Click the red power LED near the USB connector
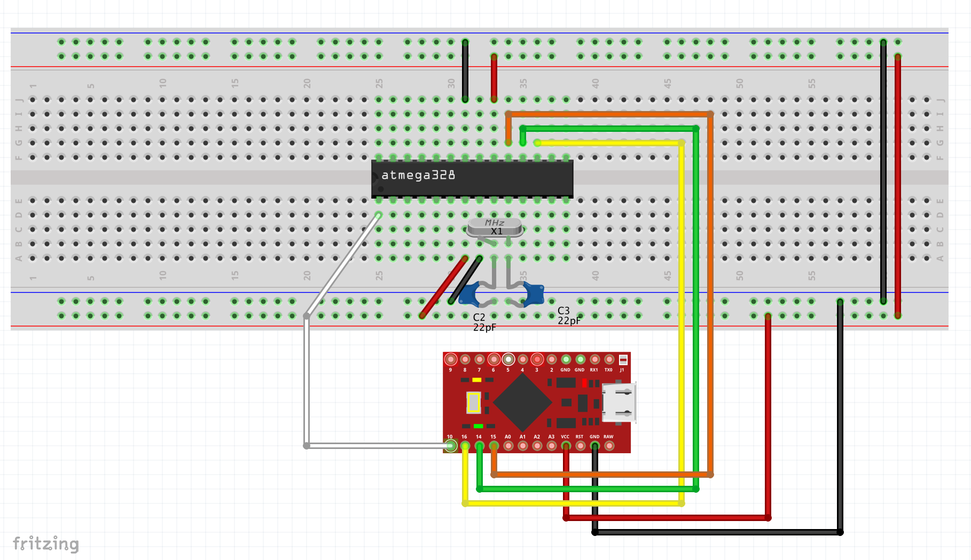Image resolution: width=971 pixels, height=560 pixels. tap(584, 383)
